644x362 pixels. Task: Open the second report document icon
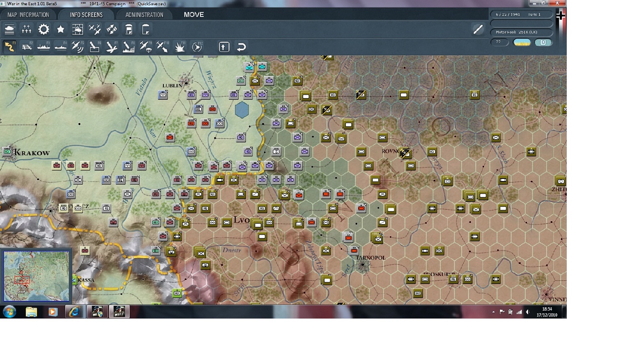click(x=146, y=30)
